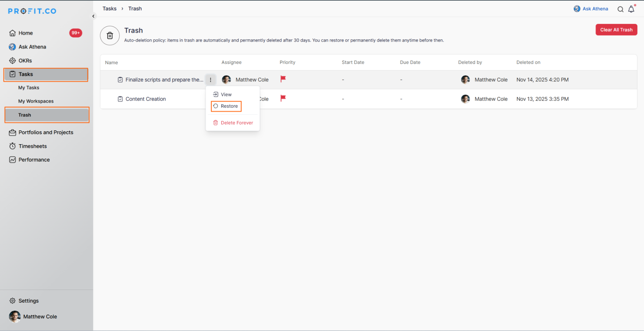This screenshot has height=331, width=644.
Task: Click the Tasks breadcrumb link
Action: (x=109, y=9)
